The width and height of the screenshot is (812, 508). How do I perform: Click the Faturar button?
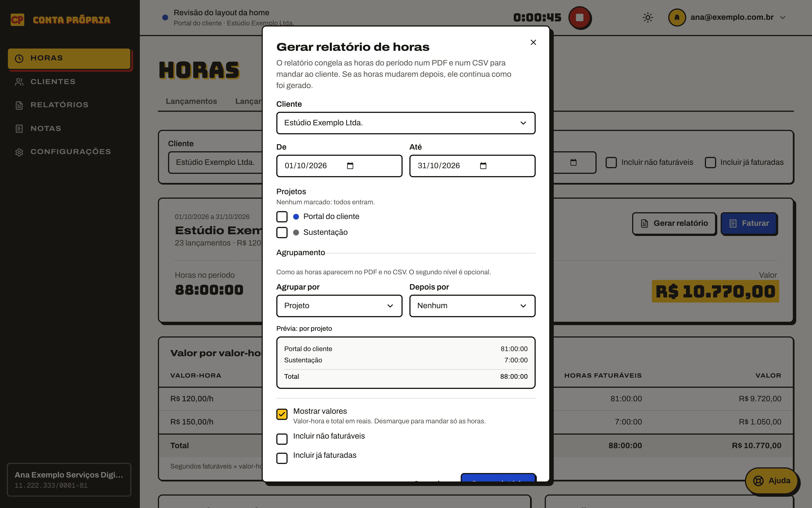coord(749,224)
